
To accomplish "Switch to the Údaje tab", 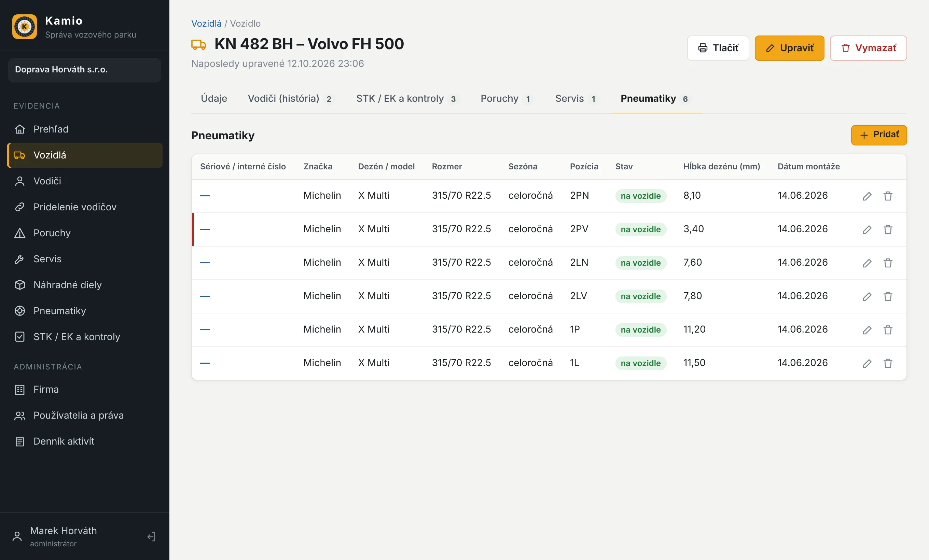I will 214,99.
